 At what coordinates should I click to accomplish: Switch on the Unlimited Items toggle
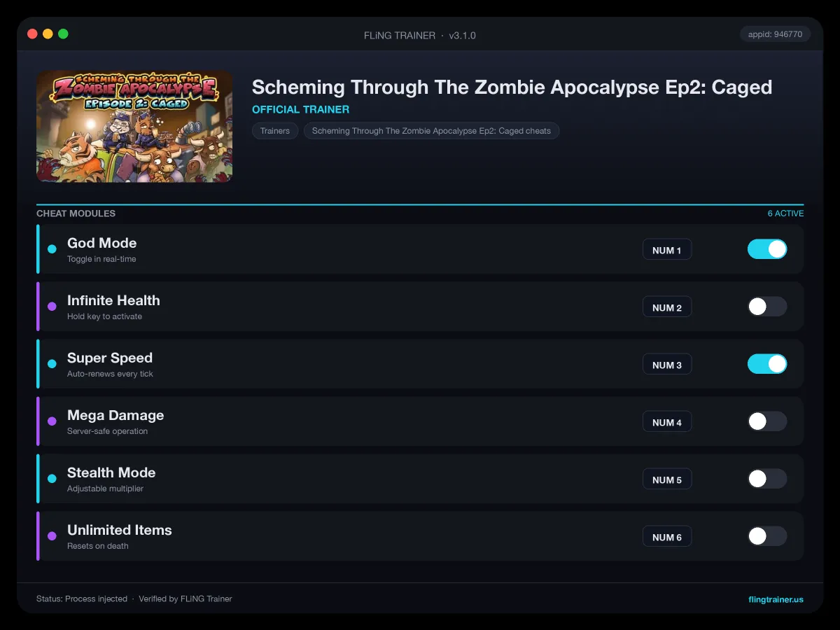pos(767,536)
